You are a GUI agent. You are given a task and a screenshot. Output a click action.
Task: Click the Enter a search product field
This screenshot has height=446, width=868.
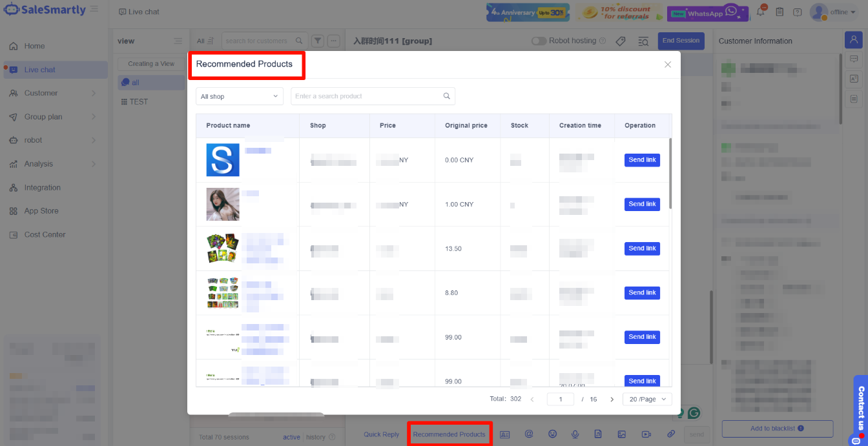click(x=367, y=96)
